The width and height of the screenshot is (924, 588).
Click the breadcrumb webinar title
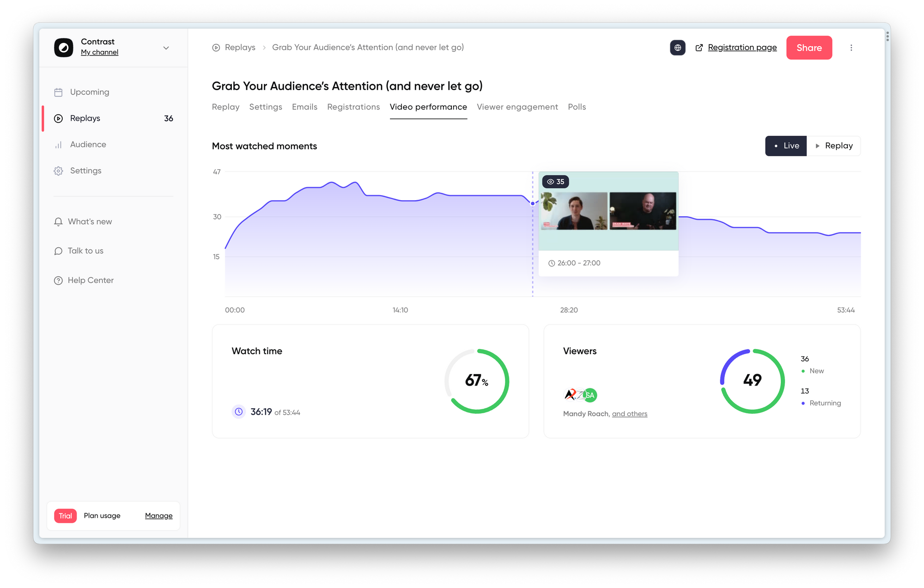pos(368,48)
